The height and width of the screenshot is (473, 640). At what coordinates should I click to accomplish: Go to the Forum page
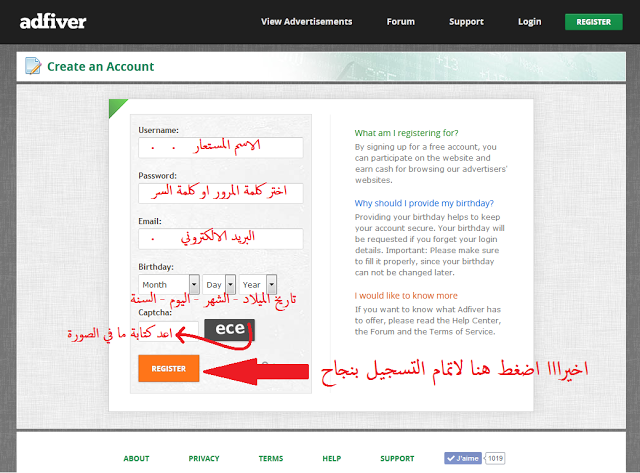point(400,22)
